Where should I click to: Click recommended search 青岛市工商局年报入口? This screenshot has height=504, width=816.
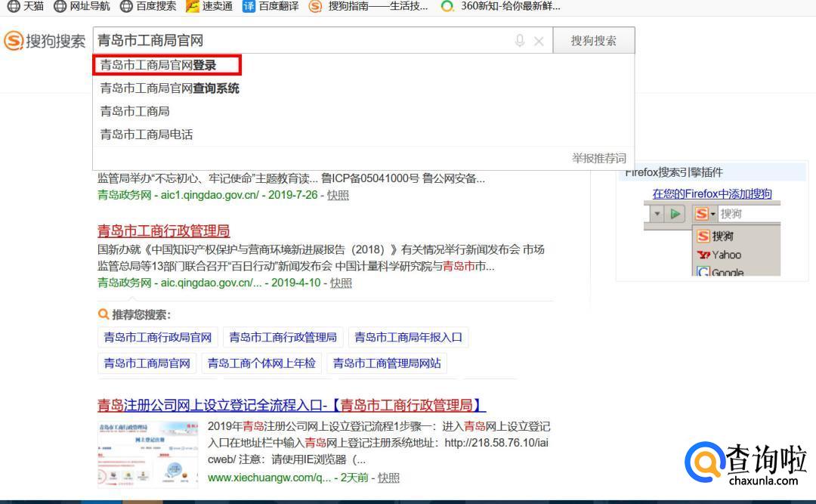tap(408, 338)
